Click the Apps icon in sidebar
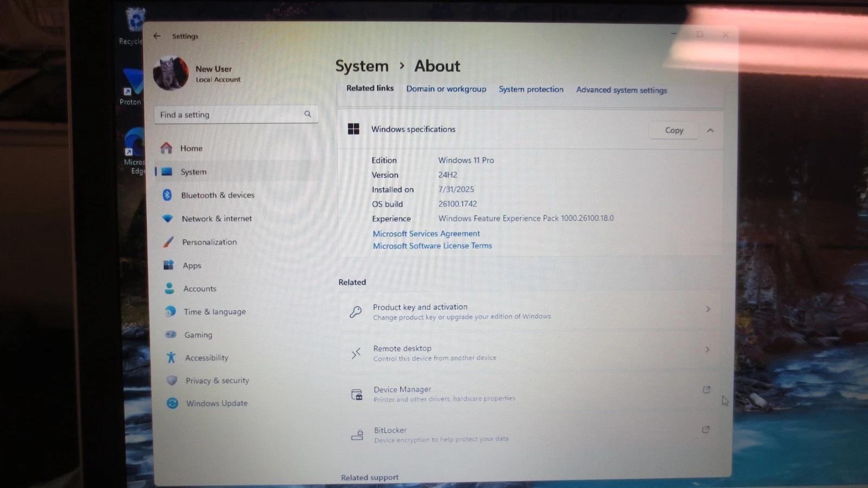The image size is (868, 488). (169, 265)
